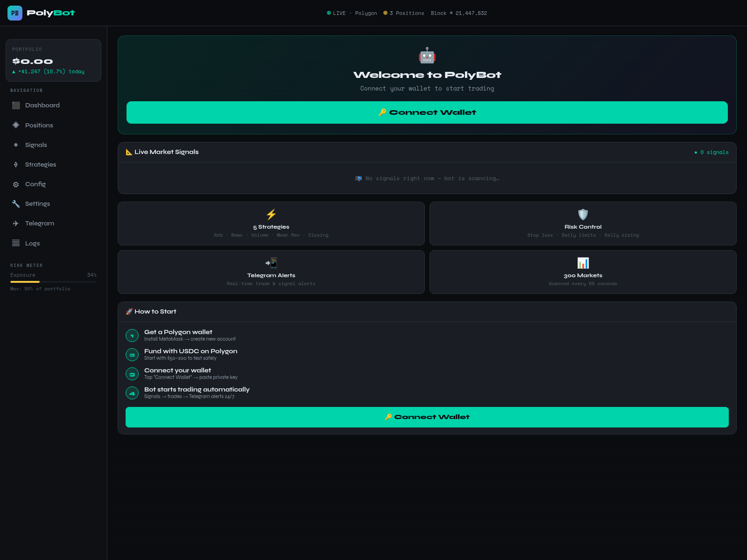Click the robot welcome icon
The image size is (747, 560).
[427, 56]
